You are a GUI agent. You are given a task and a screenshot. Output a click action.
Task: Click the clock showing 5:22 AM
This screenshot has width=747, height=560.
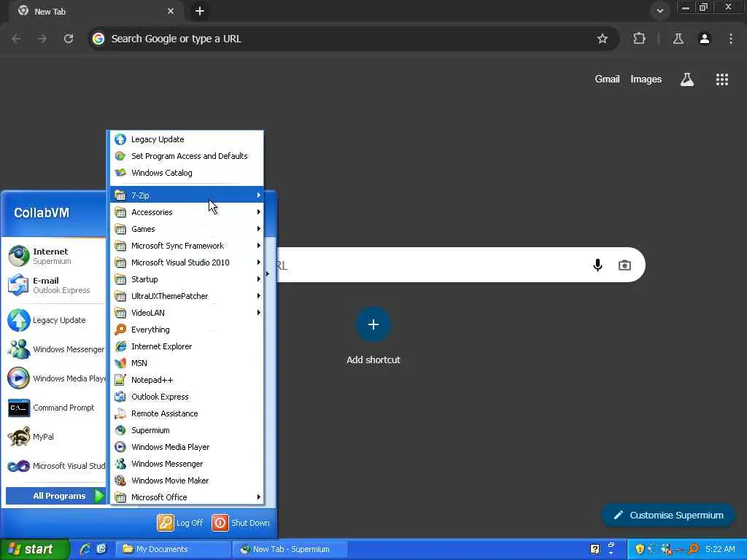click(x=720, y=549)
